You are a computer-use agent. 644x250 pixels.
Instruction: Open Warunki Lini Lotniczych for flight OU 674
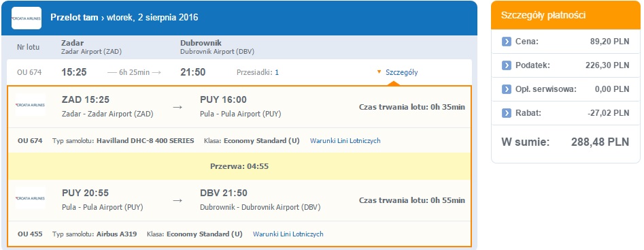[345, 140]
